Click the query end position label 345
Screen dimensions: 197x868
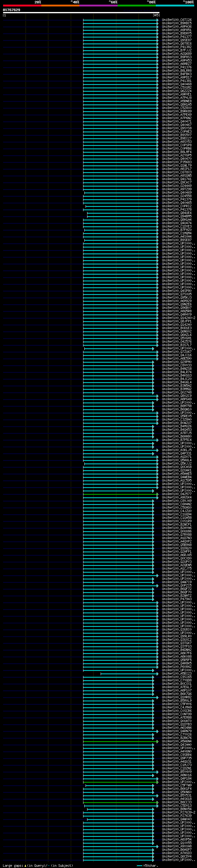155,15
